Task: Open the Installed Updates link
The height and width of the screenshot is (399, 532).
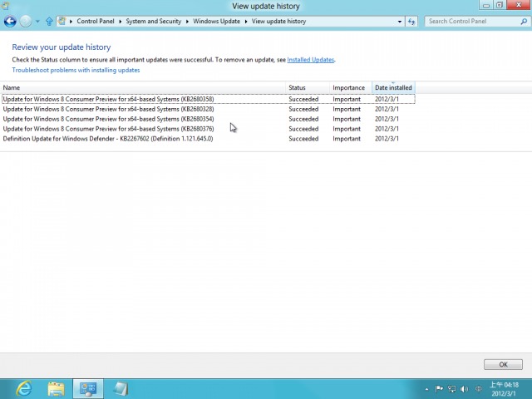Action: 310,60
